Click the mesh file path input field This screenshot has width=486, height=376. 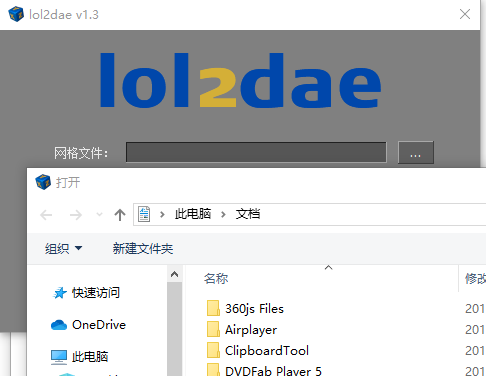pos(256,152)
